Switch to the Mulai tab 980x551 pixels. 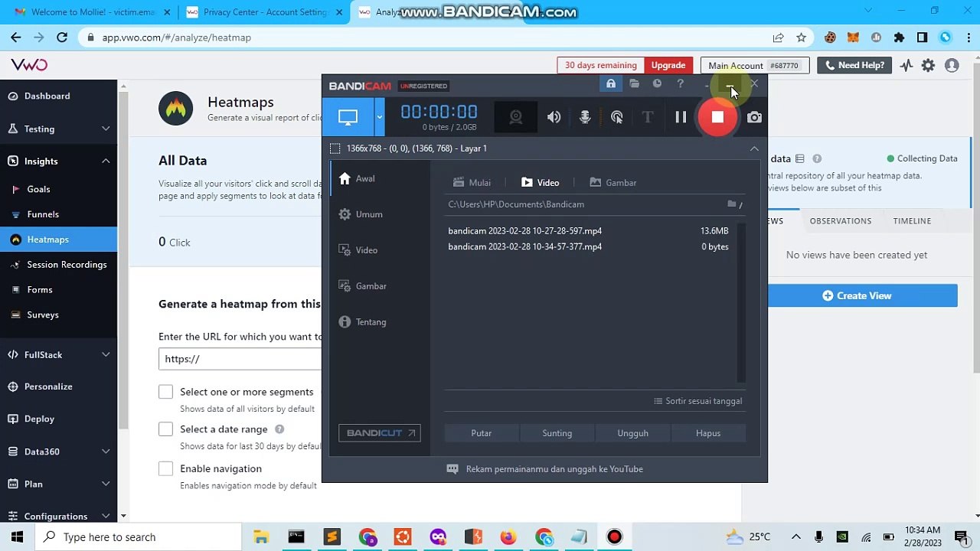(472, 182)
